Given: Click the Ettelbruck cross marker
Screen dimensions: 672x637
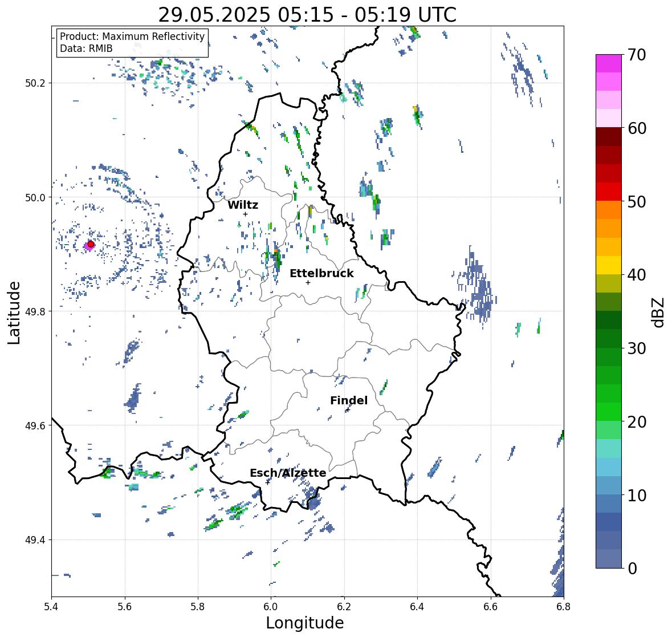Looking at the screenshot, I should pos(308,282).
